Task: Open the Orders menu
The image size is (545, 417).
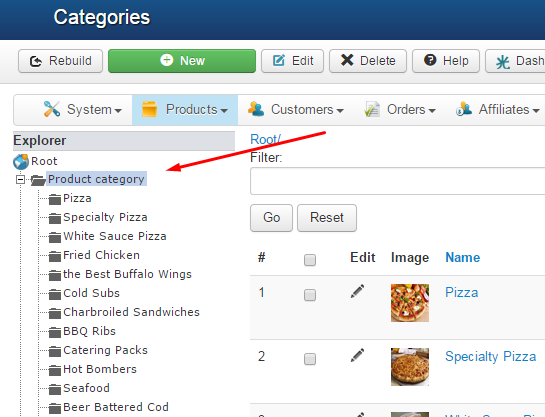Action: pyautogui.click(x=400, y=110)
